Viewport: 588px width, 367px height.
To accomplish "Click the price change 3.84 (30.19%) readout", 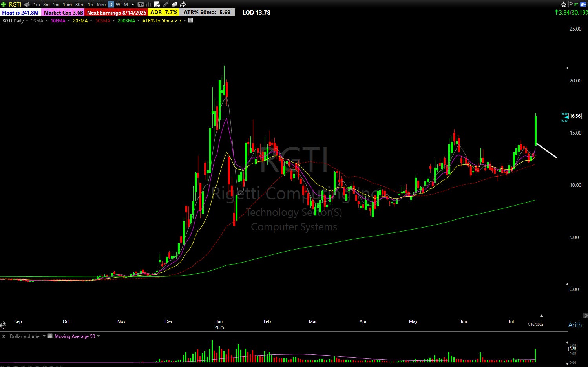I will pos(571,12).
